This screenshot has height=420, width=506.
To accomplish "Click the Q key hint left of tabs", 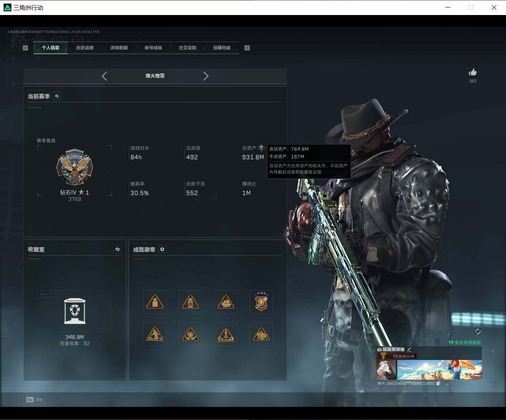I will click(25, 48).
